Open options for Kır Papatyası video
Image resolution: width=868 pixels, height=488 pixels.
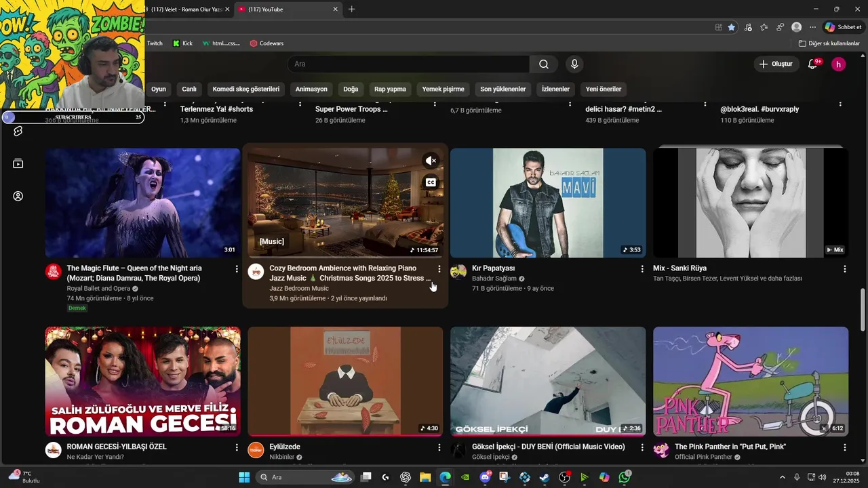642,269
